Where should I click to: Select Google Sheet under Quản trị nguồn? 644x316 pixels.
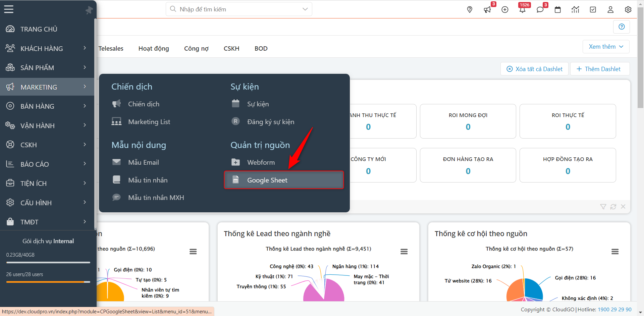tap(267, 180)
